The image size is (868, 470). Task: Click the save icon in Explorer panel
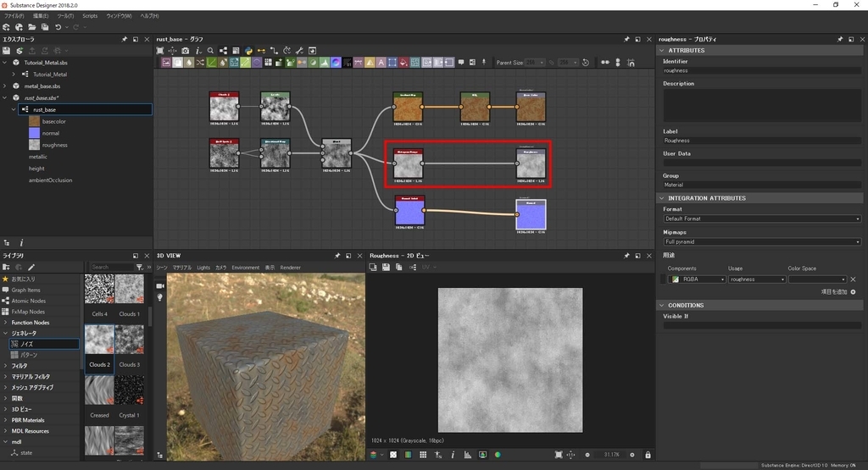click(6, 51)
